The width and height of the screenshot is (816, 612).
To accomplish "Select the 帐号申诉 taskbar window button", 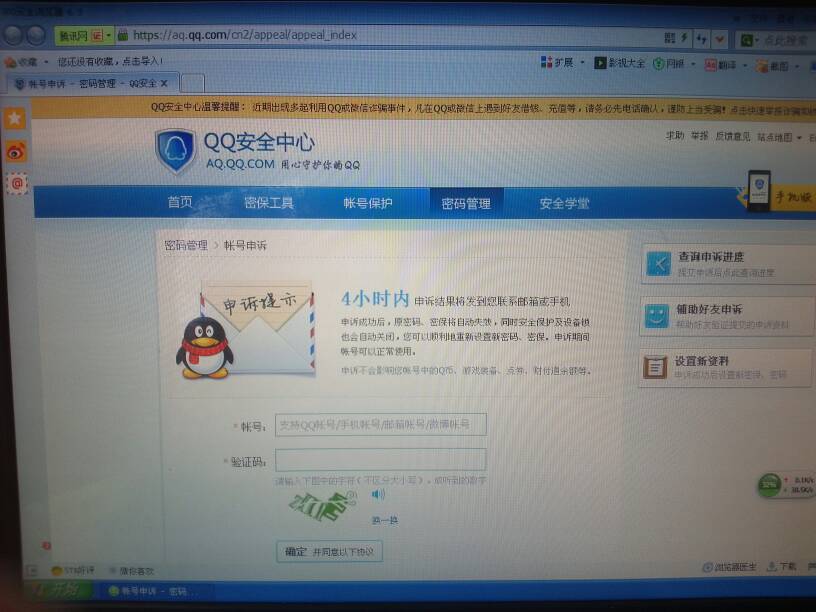I will pos(155,592).
